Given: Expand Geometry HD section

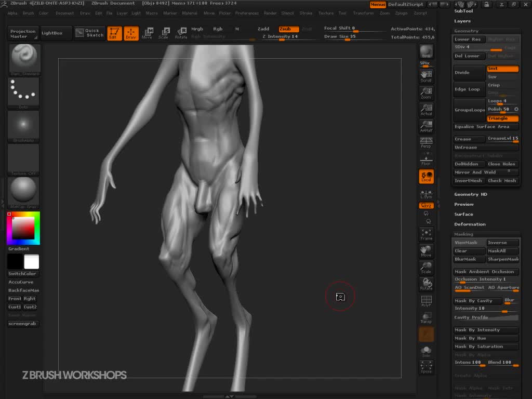Looking at the screenshot, I should pyautogui.click(x=471, y=194).
